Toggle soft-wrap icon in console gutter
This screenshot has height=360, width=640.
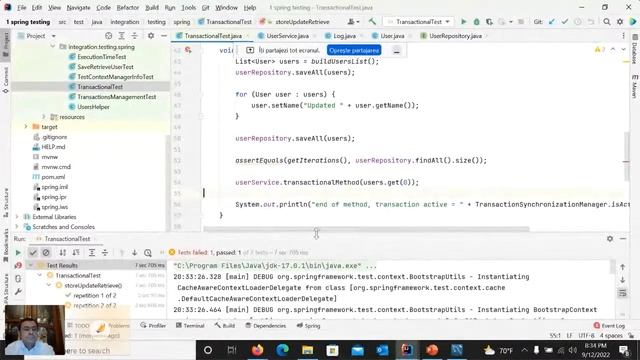pyautogui.click(x=622, y=293)
